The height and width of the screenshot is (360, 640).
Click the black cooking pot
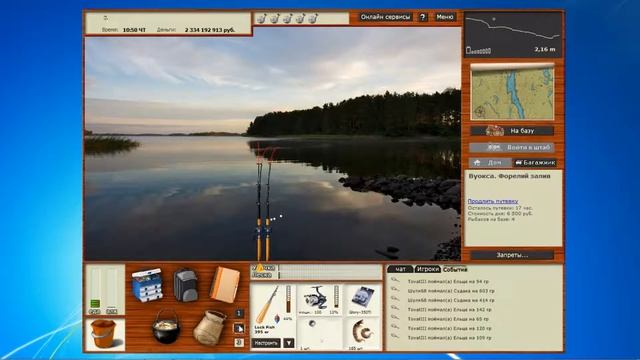[x=166, y=327]
